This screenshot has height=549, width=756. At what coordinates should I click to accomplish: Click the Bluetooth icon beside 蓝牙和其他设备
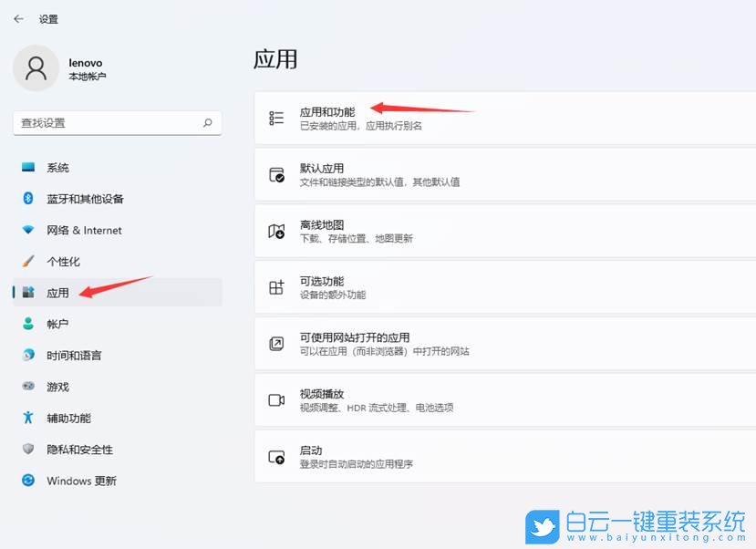point(30,199)
